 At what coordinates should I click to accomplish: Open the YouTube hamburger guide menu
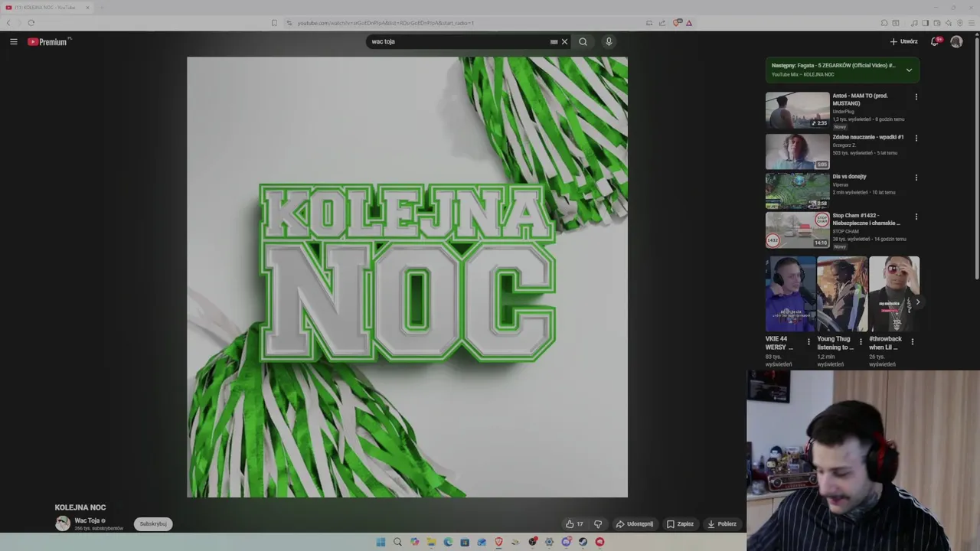tap(14, 41)
